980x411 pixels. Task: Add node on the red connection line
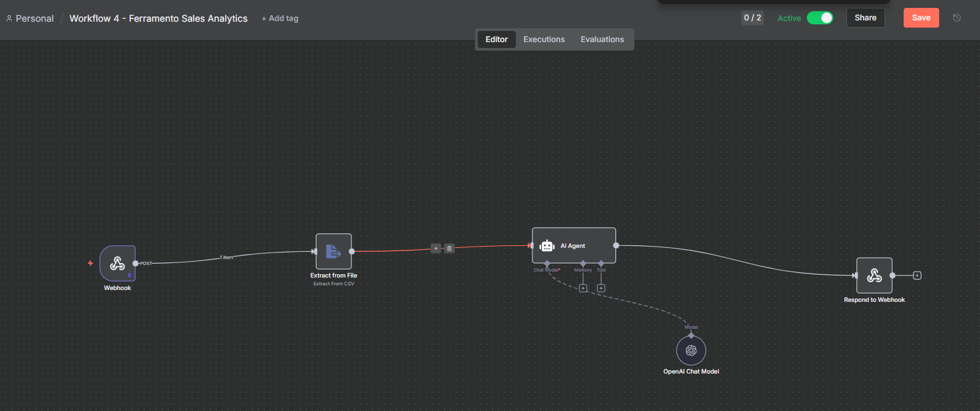tap(436, 249)
